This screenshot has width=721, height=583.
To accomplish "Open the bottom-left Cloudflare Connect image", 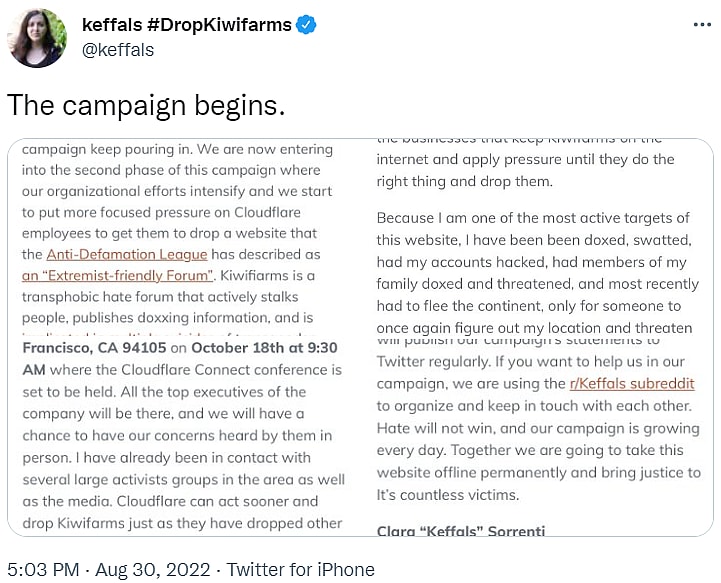I will pyautogui.click(x=183, y=436).
